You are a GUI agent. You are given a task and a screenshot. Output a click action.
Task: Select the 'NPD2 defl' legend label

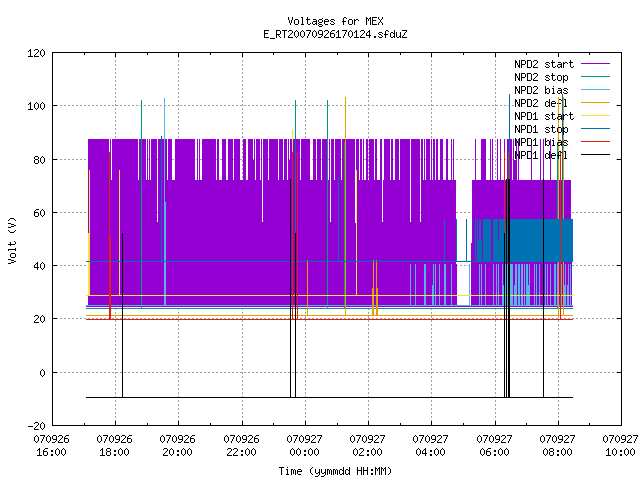tap(541, 103)
